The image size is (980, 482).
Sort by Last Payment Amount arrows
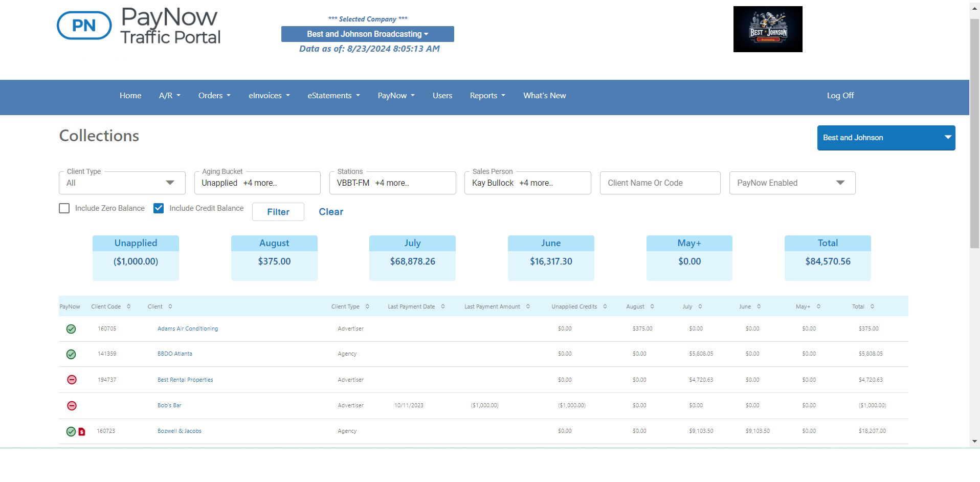(528, 306)
